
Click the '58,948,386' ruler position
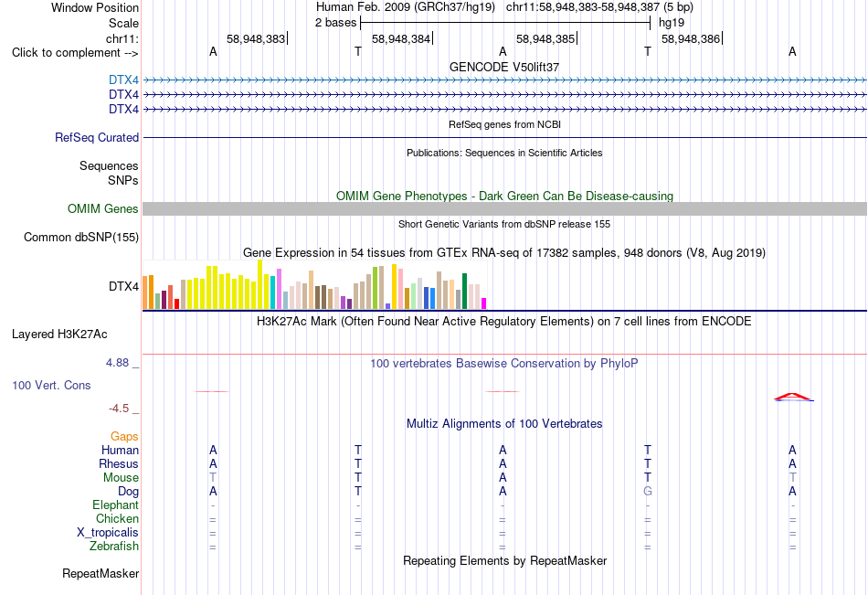tap(691, 38)
